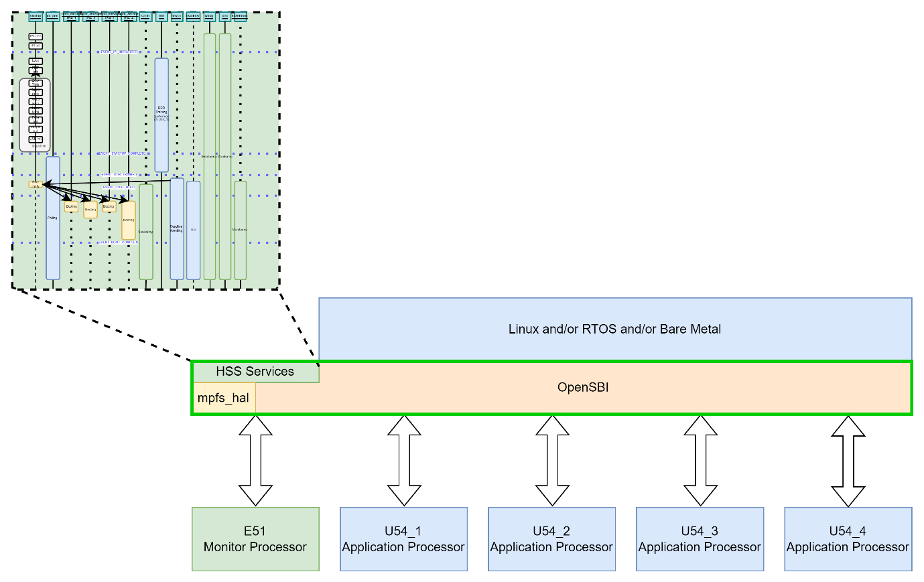Viewport: 924px width, 582px height.
Task: Select the OpenSBI layer label
Action: (x=583, y=387)
